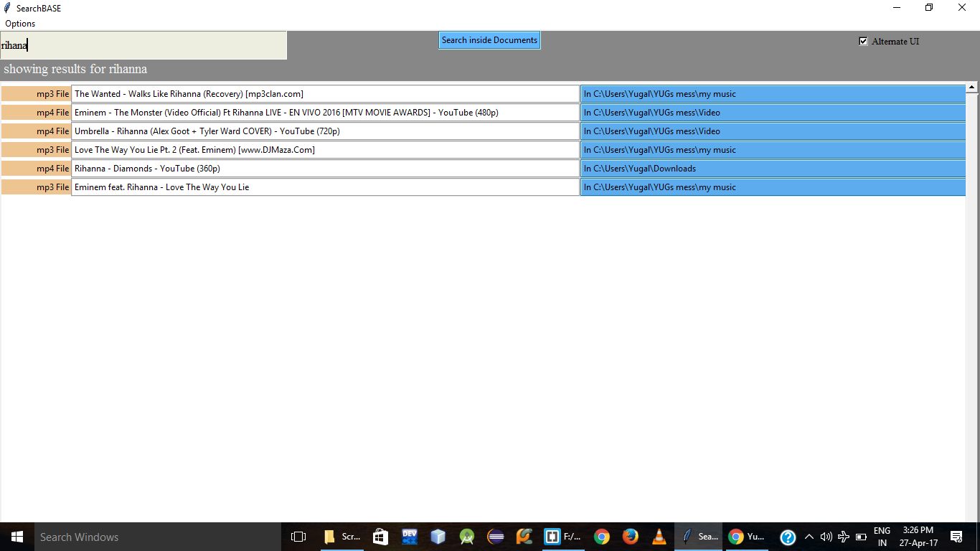Select Love The Way You Lie Pt. 2 result

tap(325, 150)
